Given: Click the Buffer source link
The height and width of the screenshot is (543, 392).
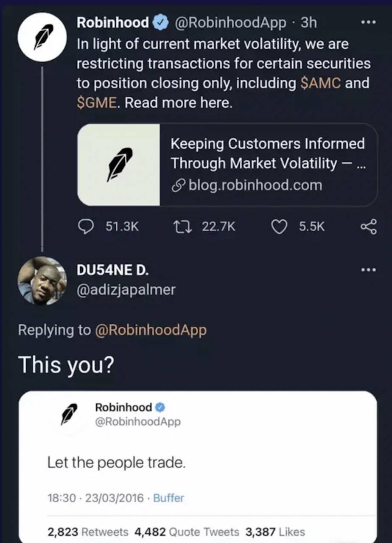Looking at the screenshot, I should (x=168, y=498).
